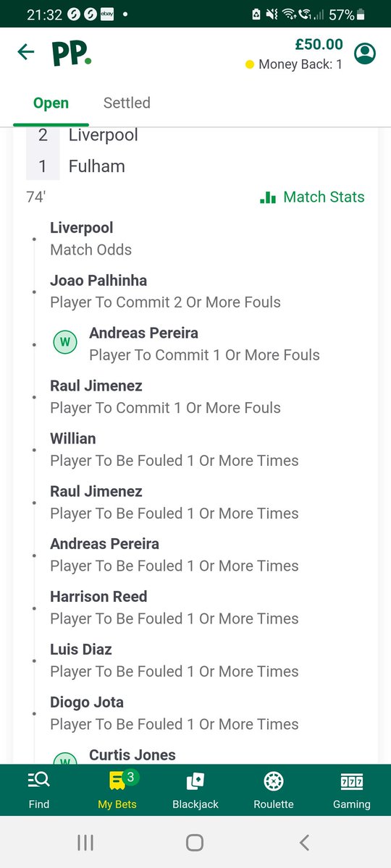Image resolution: width=391 pixels, height=868 pixels.
Task: Switch to the Settled tab
Action: (x=127, y=103)
